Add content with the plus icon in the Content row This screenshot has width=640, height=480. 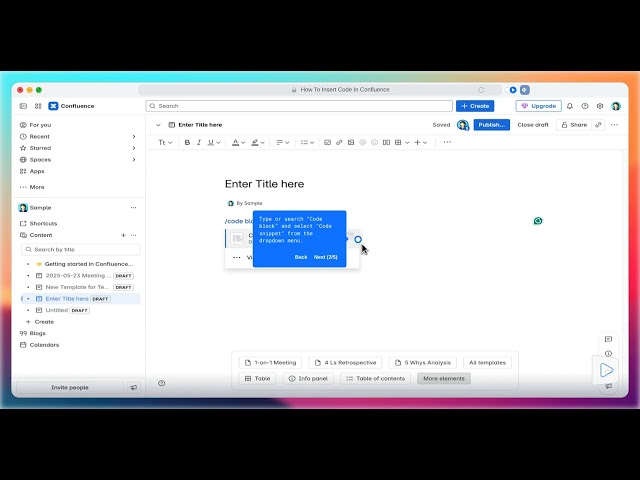point(123,236)
